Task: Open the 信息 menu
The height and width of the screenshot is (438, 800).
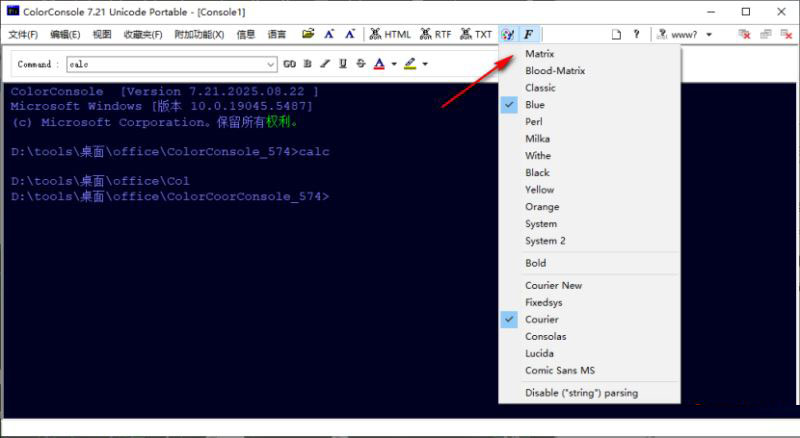Action: tap(246, 35)
